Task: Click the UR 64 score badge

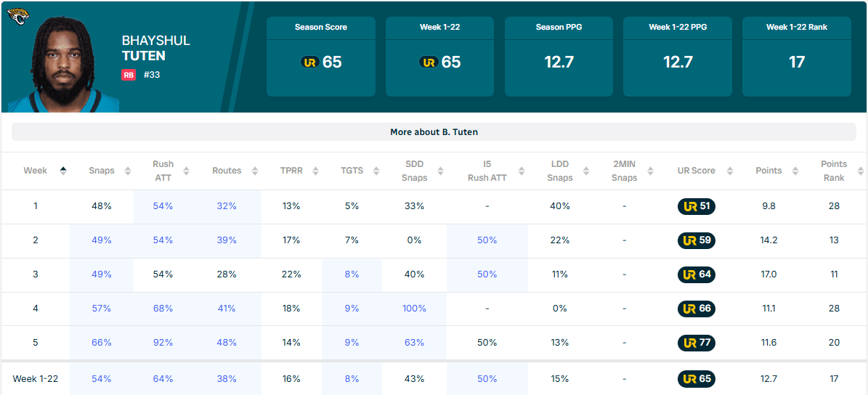Action: tap(697, 274)
